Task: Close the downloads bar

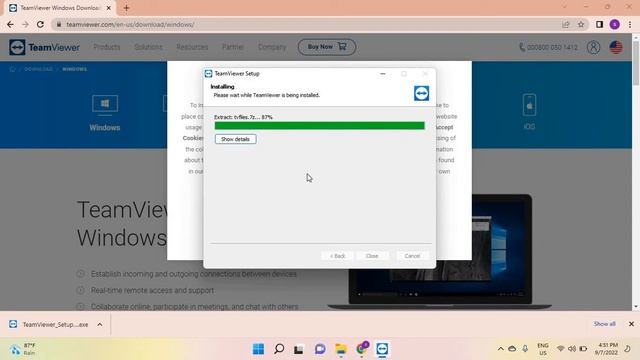Action: click(x=631, y=324)
